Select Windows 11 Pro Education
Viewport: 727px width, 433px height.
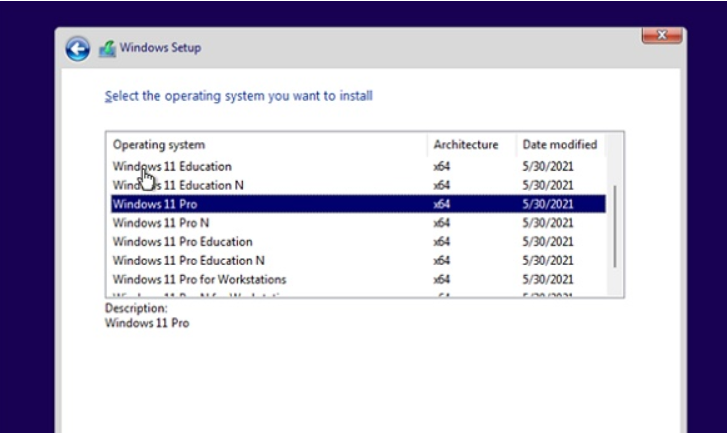[182, 242]
